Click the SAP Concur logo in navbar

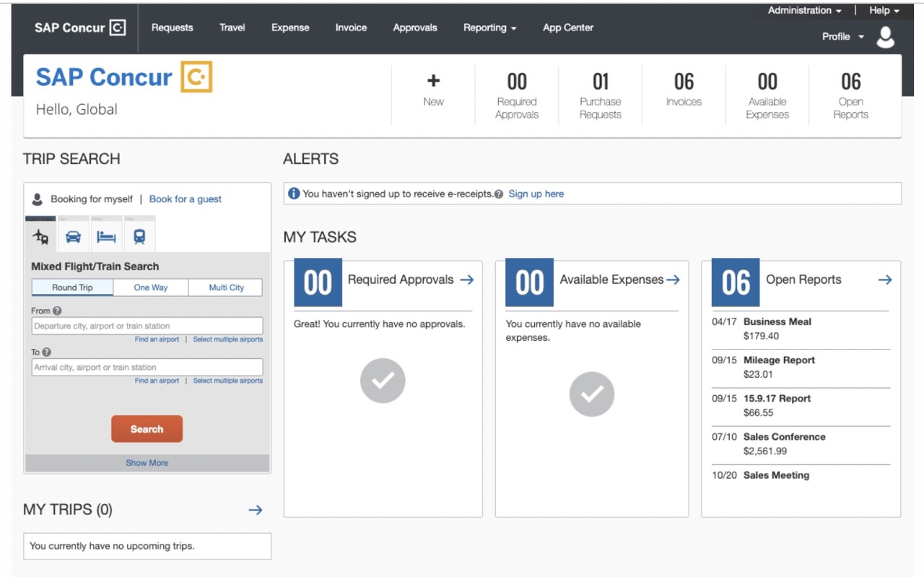point(80,28)
